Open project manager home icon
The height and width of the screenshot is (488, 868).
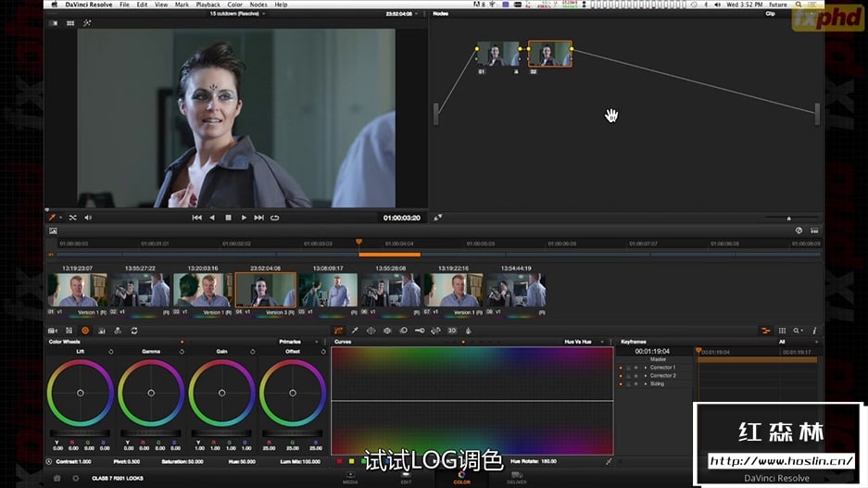tap(57, 478)
